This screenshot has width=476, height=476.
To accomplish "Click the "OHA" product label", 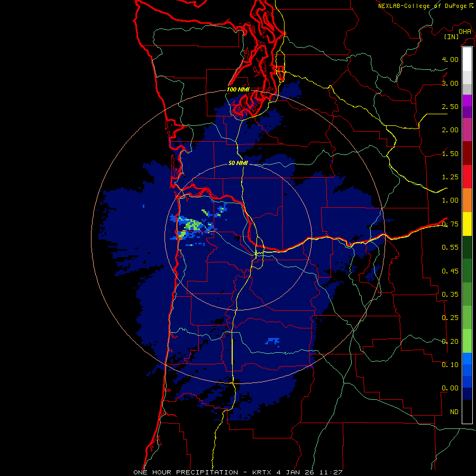I will tap(465, 31).
